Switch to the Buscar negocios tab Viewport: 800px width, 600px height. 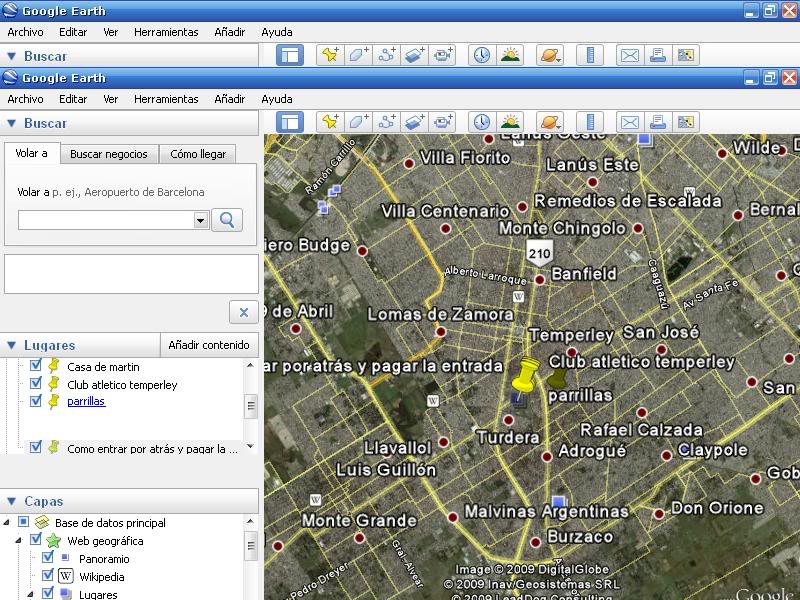pyautogui.click(x=109, y=154)
